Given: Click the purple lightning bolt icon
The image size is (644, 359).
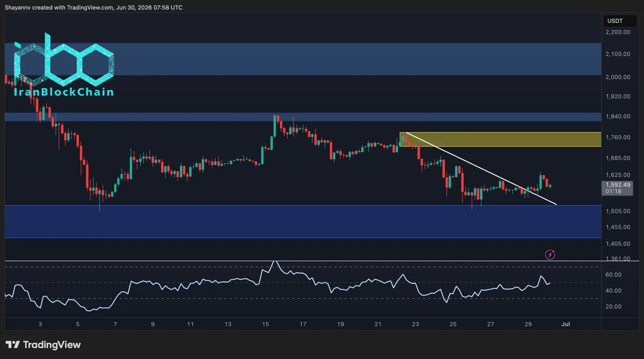Looking at the screenshot, I should 550,255.
